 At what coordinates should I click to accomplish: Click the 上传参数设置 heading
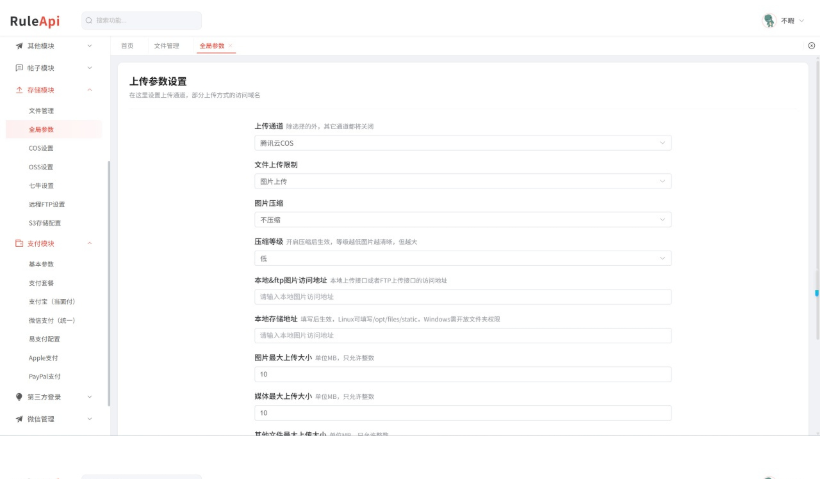(x=158, y=81)
